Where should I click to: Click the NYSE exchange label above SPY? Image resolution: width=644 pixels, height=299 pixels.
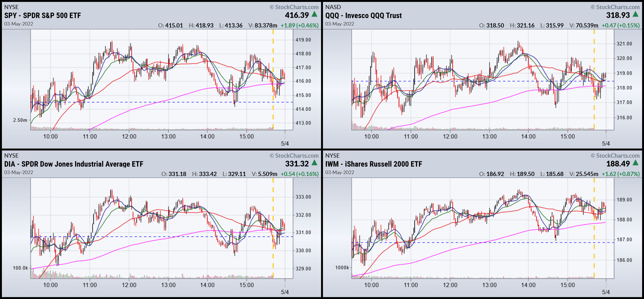11,7
